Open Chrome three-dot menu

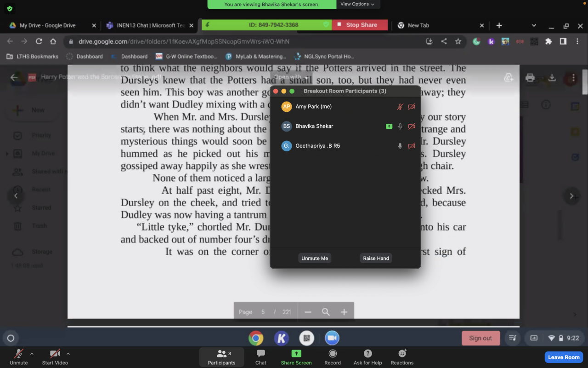coord(577,41)
